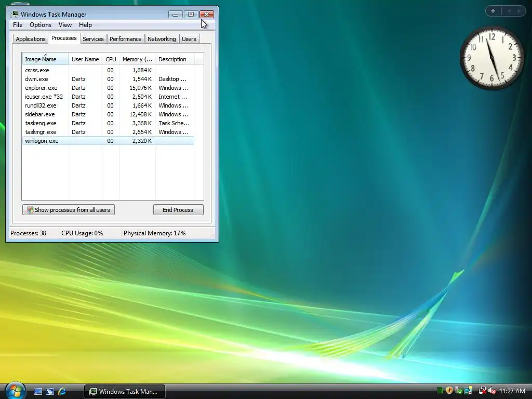
Task: Maximize the Windows Task Manager window
Action: (x=191, y=14)
